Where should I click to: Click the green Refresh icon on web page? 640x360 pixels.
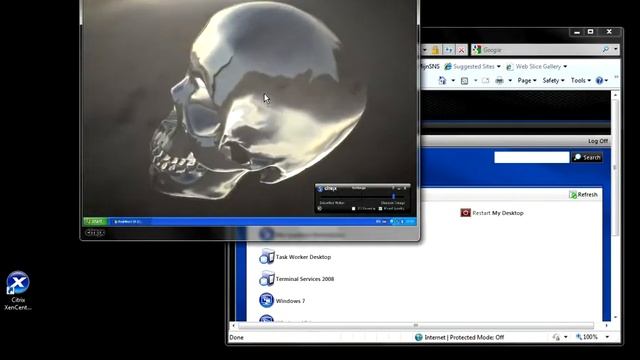(573, 195)
